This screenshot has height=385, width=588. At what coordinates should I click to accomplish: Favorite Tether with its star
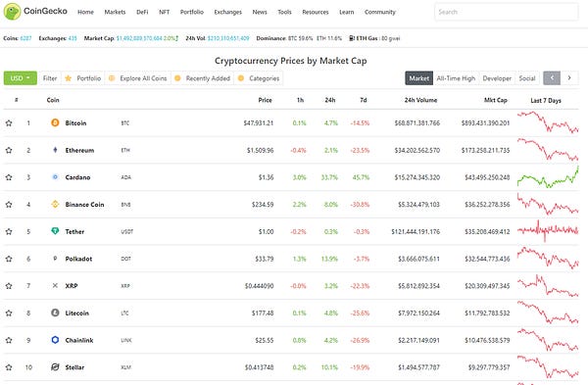pos(9,231)
